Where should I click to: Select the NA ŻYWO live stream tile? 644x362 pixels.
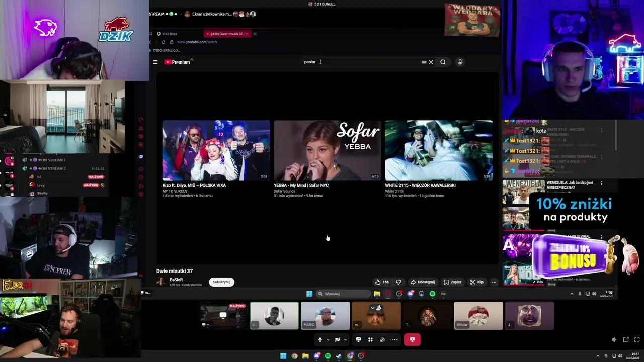223,316
